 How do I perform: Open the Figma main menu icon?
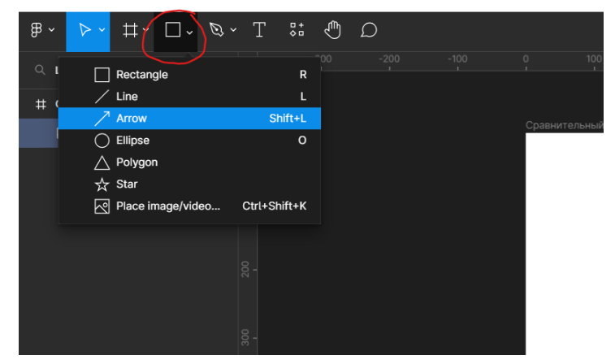(37, 30)
